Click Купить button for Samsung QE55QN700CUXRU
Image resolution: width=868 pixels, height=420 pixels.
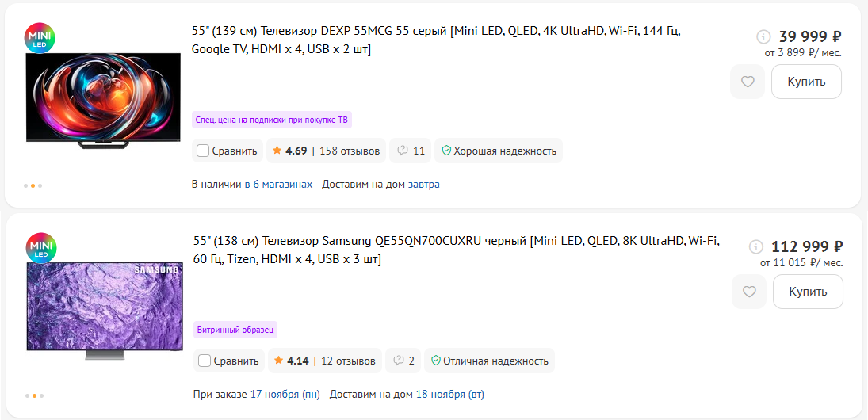809,292
